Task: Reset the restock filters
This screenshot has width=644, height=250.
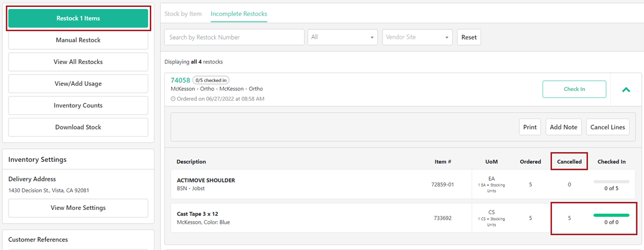Action: 469,37
